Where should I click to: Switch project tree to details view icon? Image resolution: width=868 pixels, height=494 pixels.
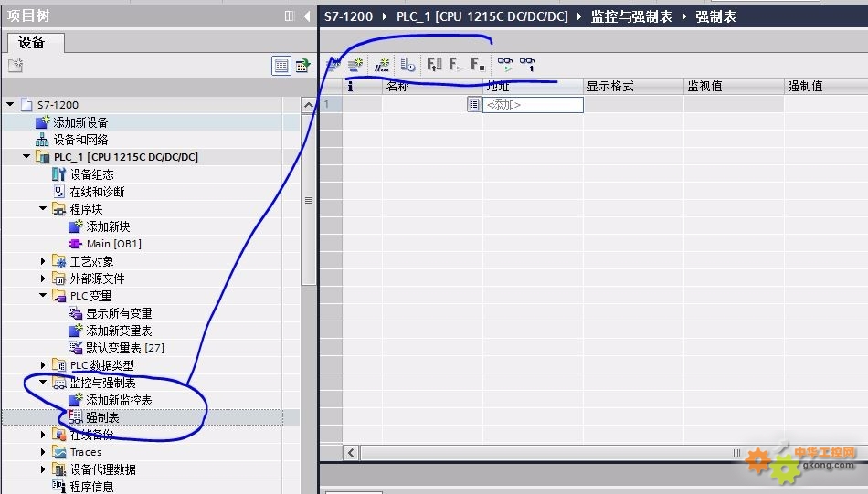coord(281,66)
